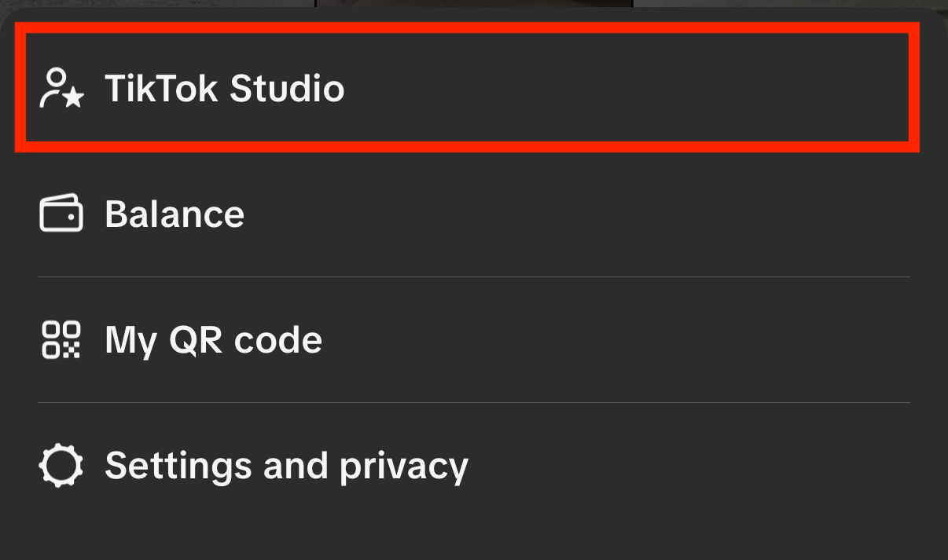Click the "Balance" text label
948x560 pixels.
175,214
